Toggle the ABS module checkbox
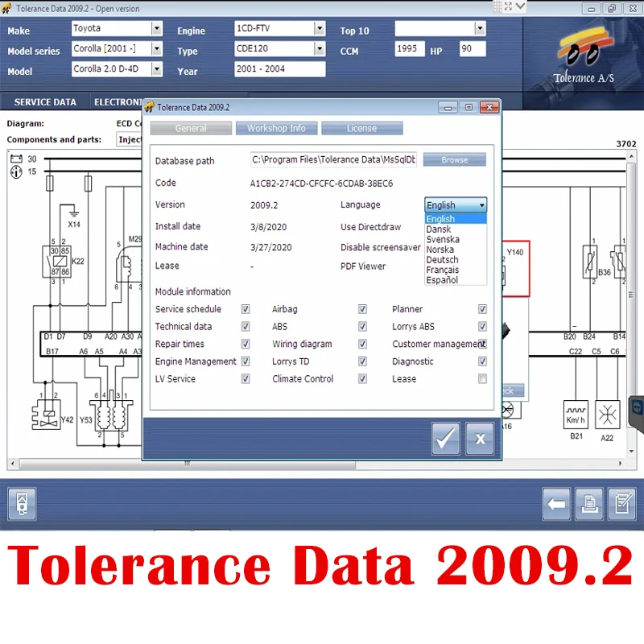644x644 pixels. click(x=362, y=327)
